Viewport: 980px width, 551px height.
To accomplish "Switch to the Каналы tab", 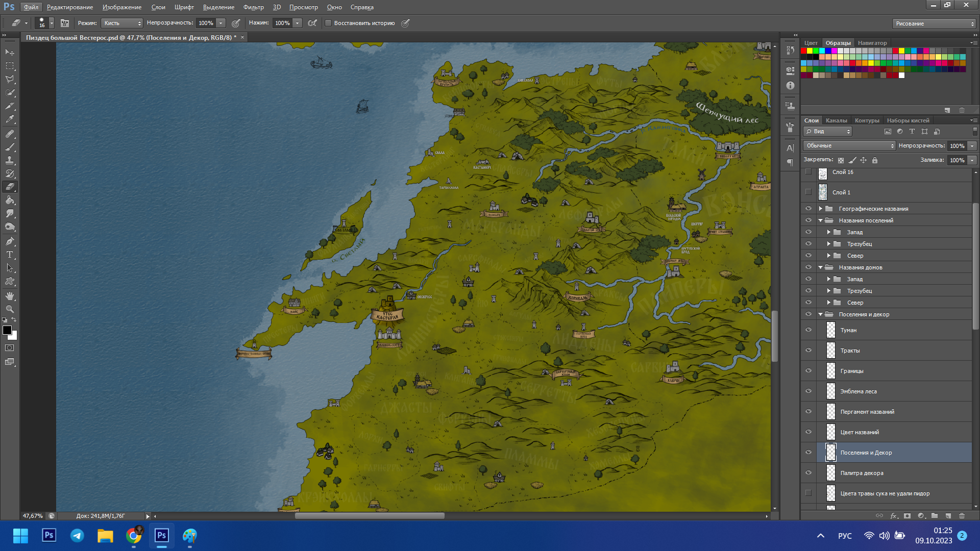I will pos(836,120).
